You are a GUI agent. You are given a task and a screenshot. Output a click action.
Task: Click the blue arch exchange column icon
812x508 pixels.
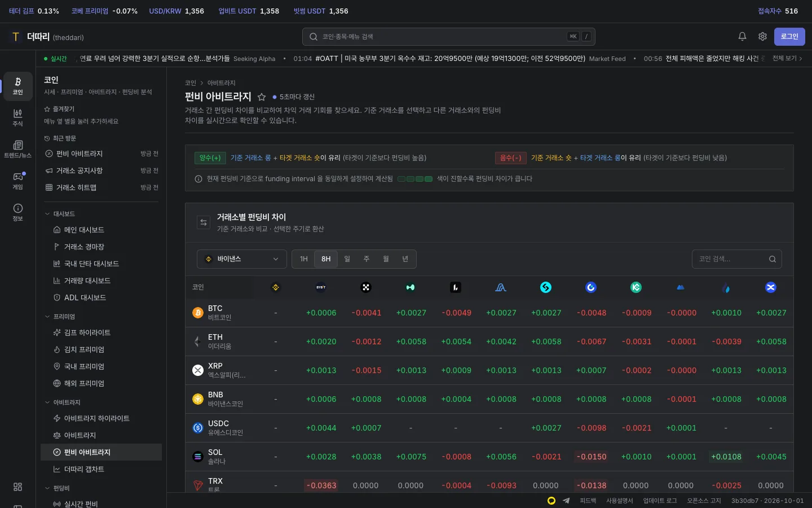click(x=501, y=287)
